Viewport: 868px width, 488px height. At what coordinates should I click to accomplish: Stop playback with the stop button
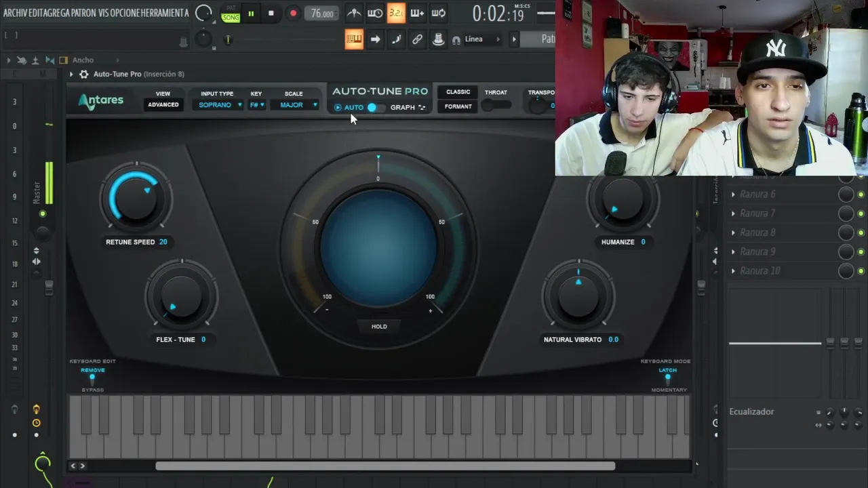pos(271,13)
